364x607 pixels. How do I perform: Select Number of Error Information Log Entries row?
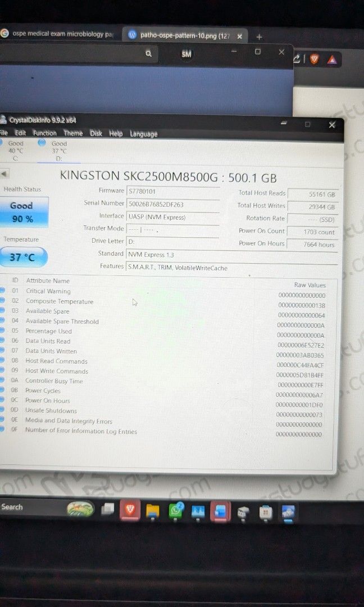coord(166,432)
